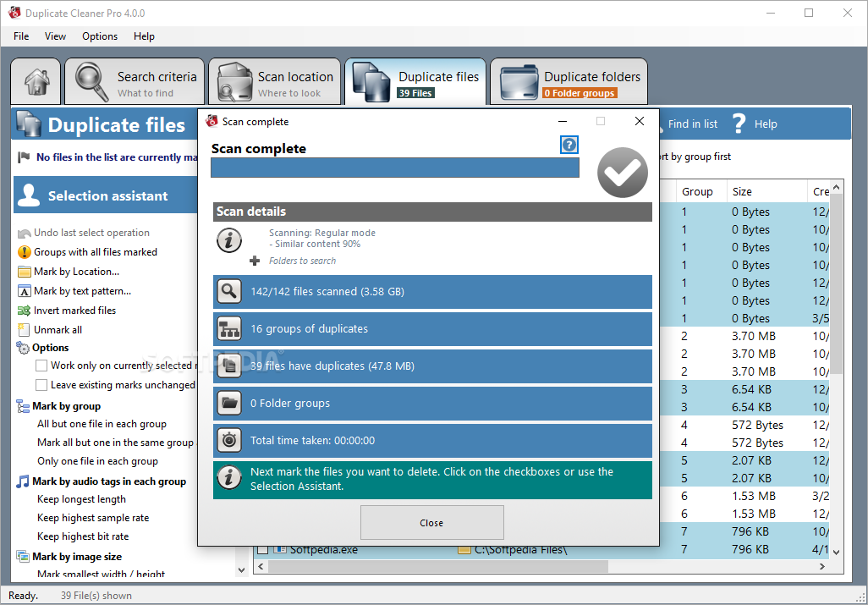Click the 3.70 MB cell in first group 2 row
Image resolution: width=868 pixels, height=605 pixels.
pos(754,336)
